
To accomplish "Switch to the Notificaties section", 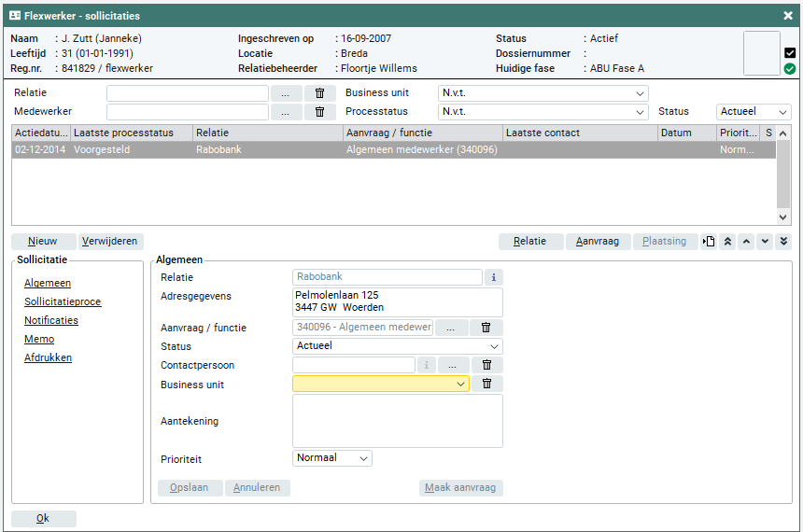I will click(x=51, y=320).
